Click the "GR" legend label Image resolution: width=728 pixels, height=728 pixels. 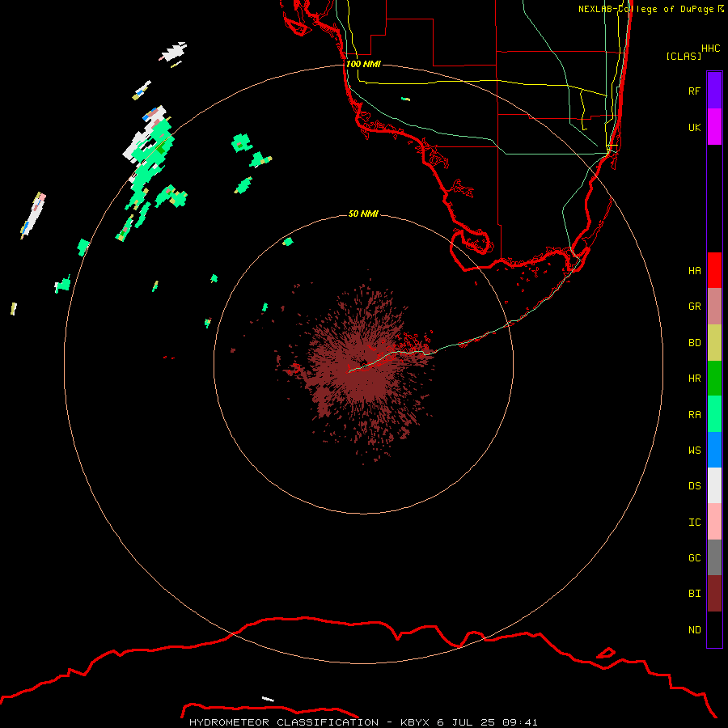(x=694, y=307)
